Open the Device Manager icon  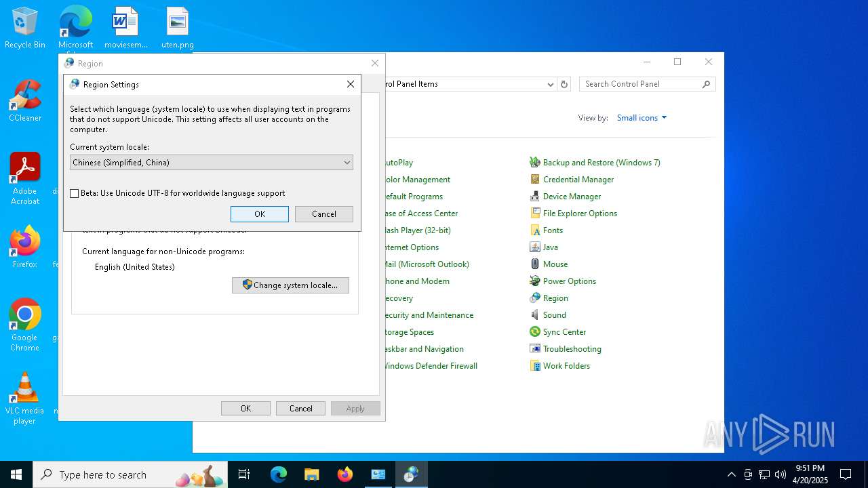click(x=535, y=197)
